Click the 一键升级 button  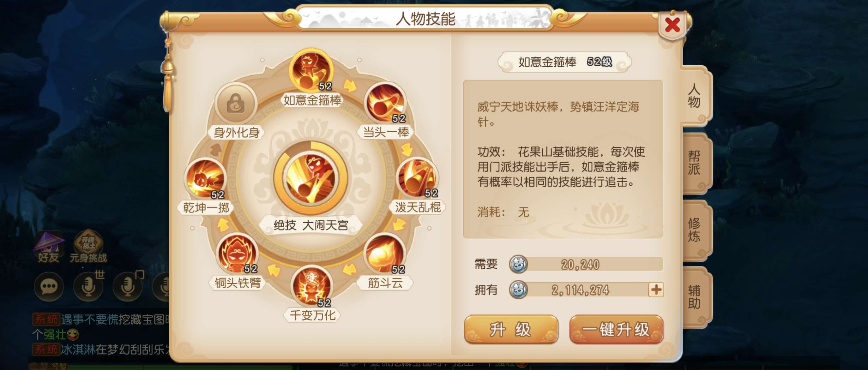(616, 329)
